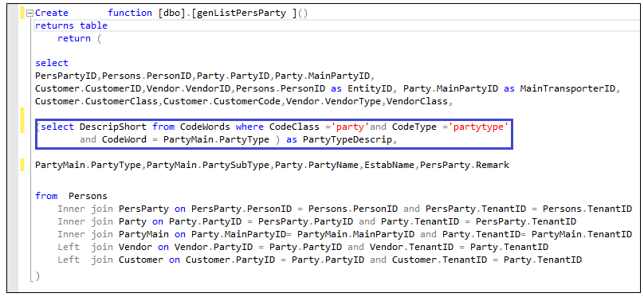This screenshot has width=644, height=297.
Task: Click the closing parenthesis on last line
Action: point(37,276)
